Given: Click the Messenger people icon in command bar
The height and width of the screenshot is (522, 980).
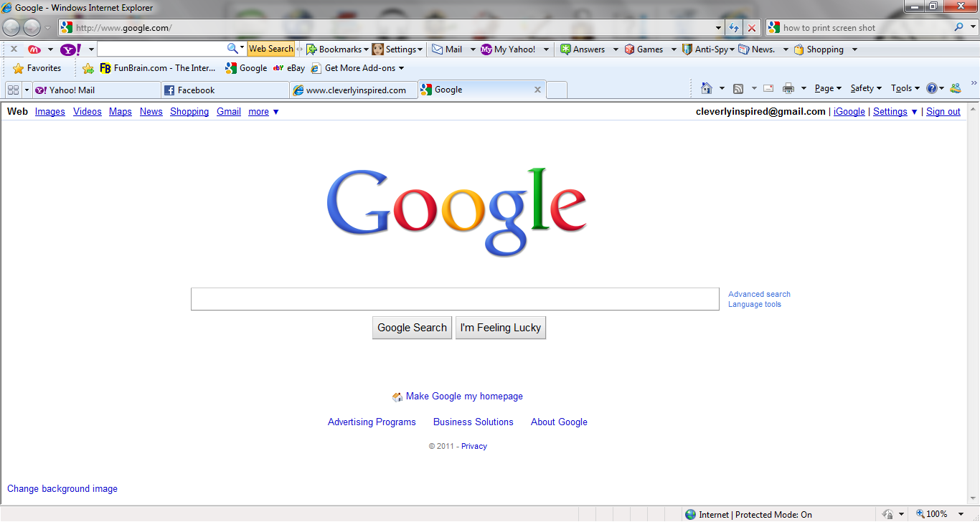Looking at the screenshot, I should point(955,88).
